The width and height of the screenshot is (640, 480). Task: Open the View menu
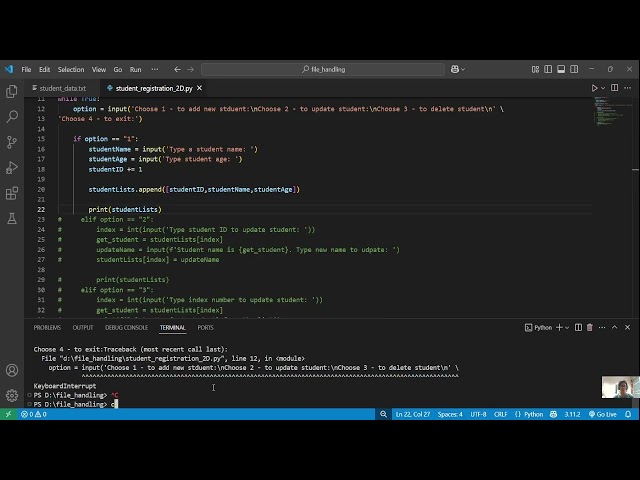99,69
